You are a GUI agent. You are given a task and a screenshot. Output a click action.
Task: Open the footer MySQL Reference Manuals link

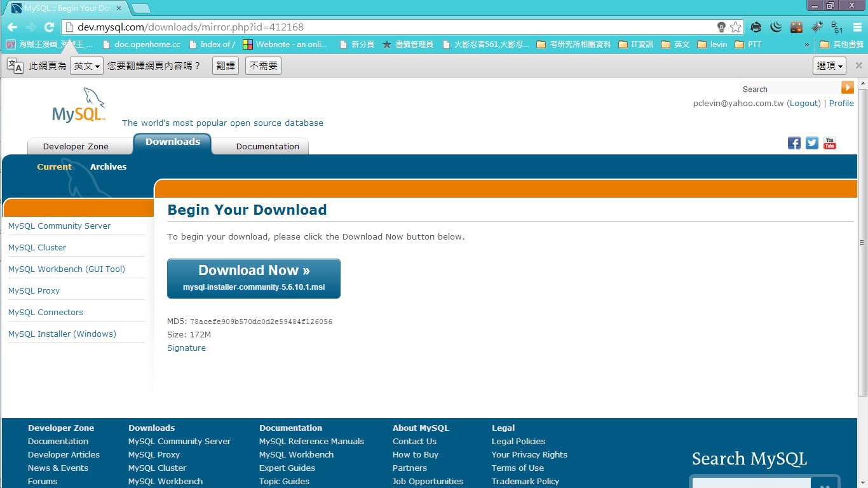pos(311,441)
